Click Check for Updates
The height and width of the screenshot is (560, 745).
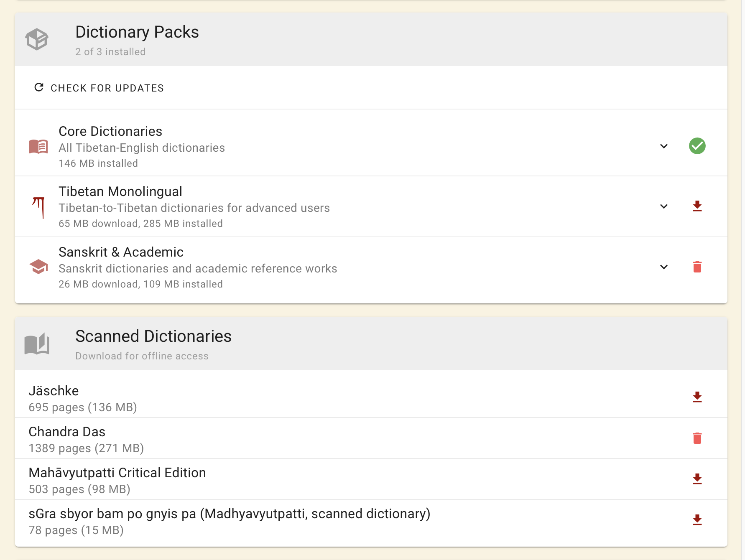pos(107,88)
